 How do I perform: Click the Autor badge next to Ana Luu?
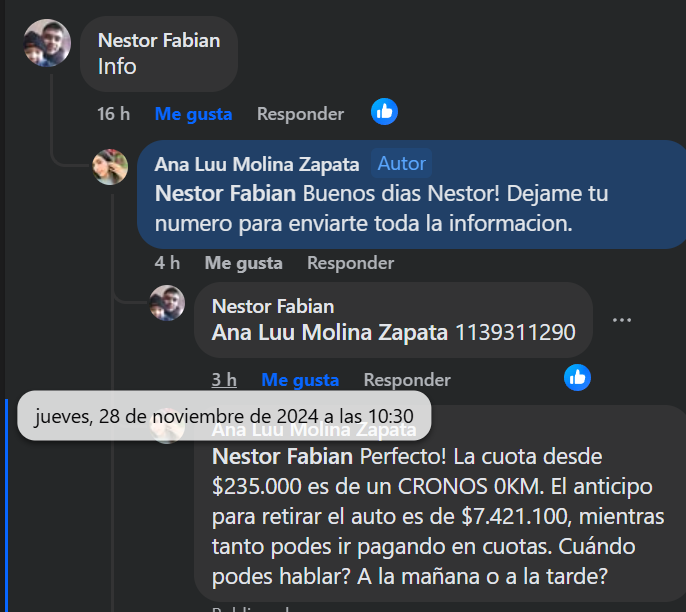pyautogui.click(x=402, y=163)
